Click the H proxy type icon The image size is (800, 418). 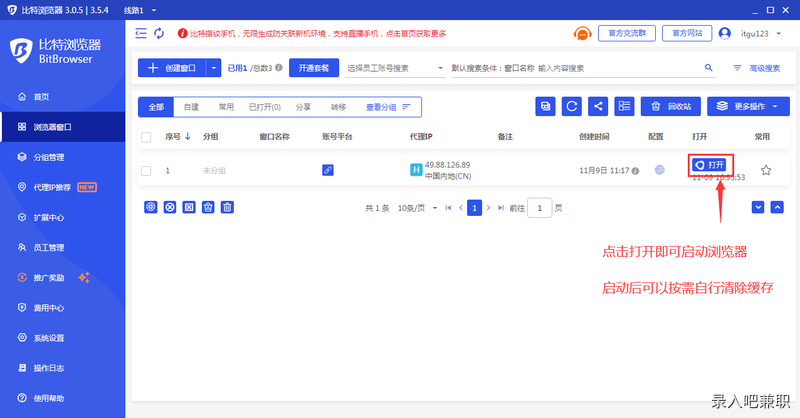coord(416,170)
